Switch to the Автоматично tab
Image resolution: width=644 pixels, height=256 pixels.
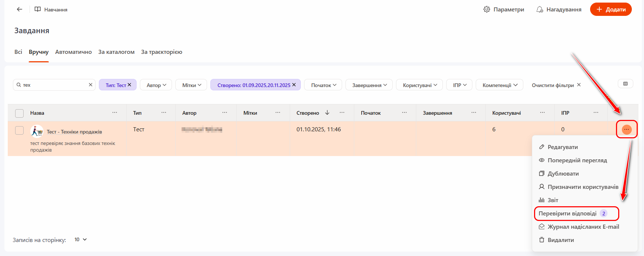pyautogui.click(x=73, y=52)
